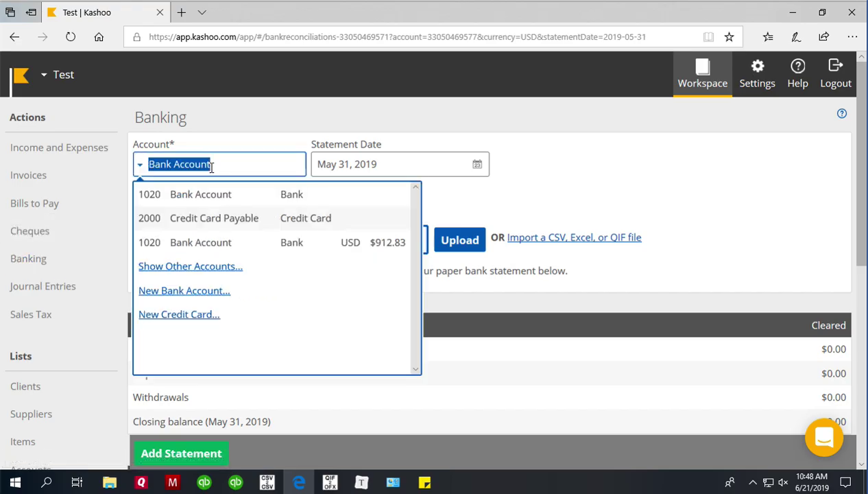Refresh the browser page

[x=71, y=37]
